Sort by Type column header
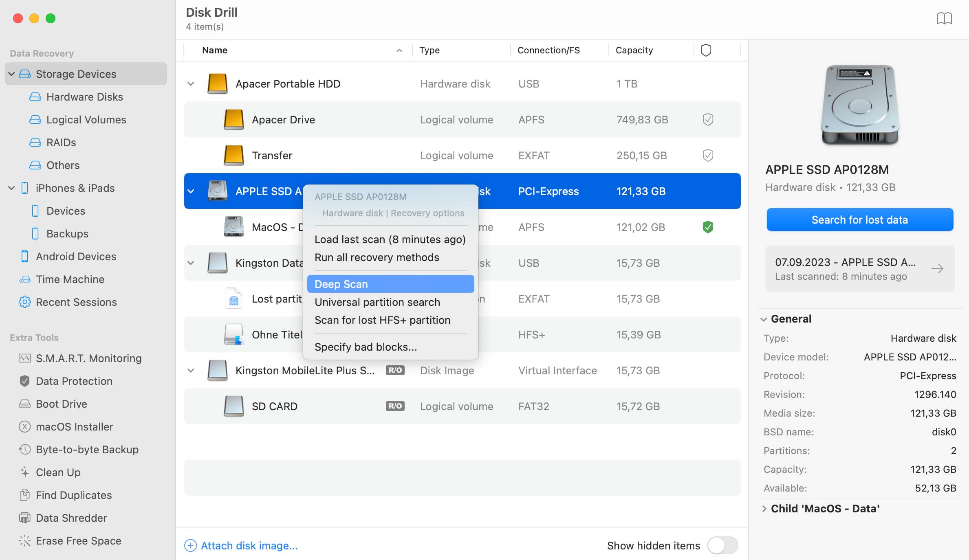Viewport: 969px width, 560px height. (461, 50)
